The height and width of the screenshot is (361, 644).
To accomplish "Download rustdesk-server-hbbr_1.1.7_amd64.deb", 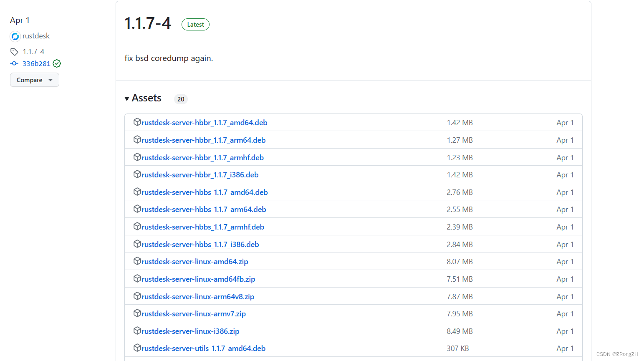I will click(x=205, y=123).
